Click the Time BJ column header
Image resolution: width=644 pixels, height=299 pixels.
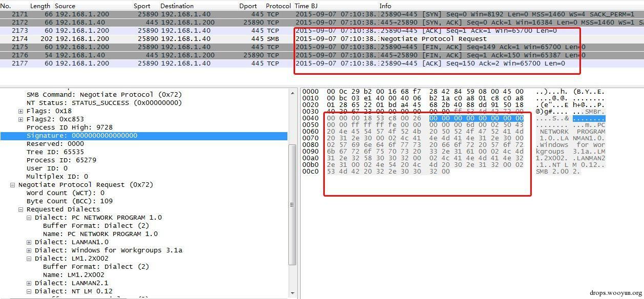(306, 6)
